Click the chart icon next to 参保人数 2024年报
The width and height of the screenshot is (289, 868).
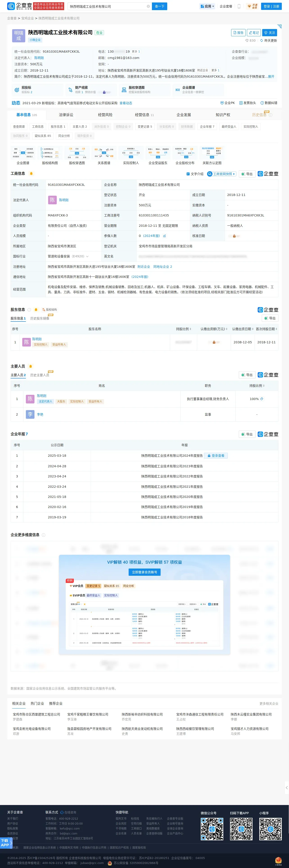pyautogui.click(x=165, y=236)
